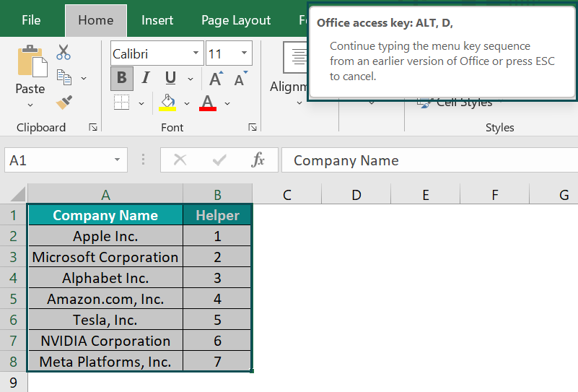The height and width of the screenshot is (392, 578).
Task: Select column A header
Action: click(105, 194)
